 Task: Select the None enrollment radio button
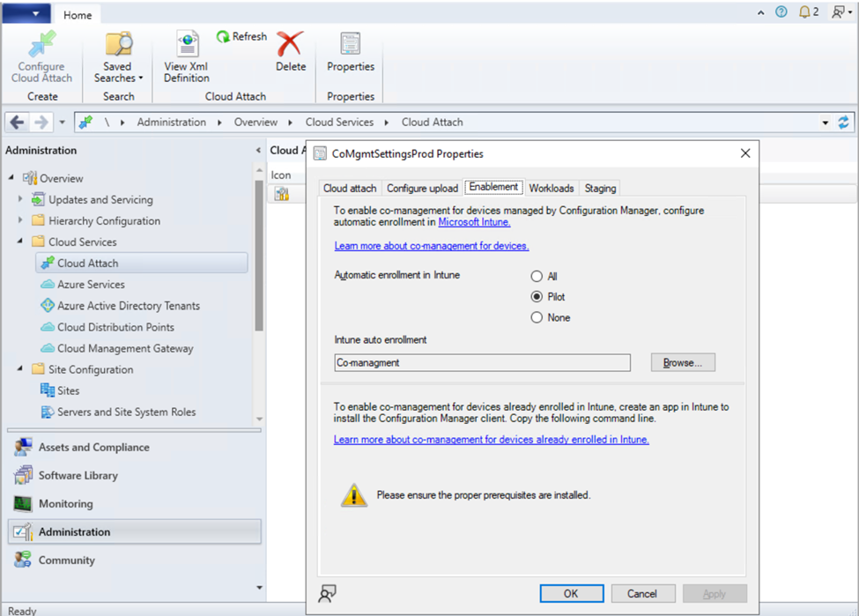537,318
